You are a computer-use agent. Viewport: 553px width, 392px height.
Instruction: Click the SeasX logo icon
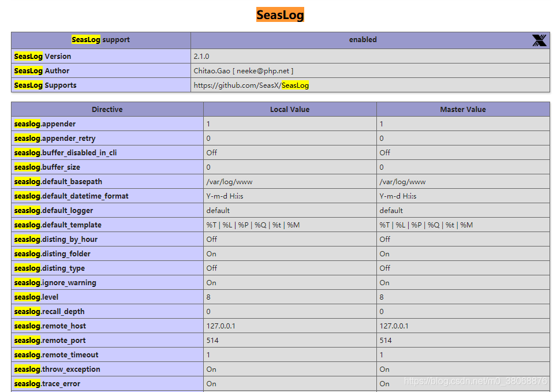(539, 40)
